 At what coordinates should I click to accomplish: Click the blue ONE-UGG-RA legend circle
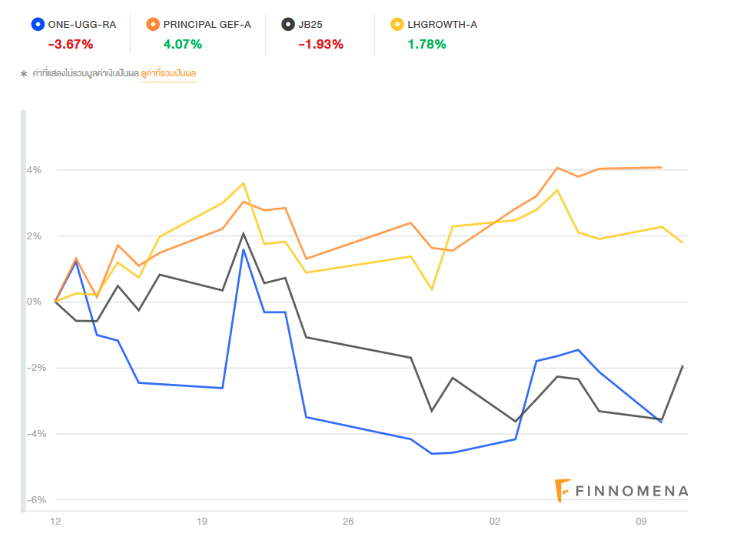coord(37,23)
